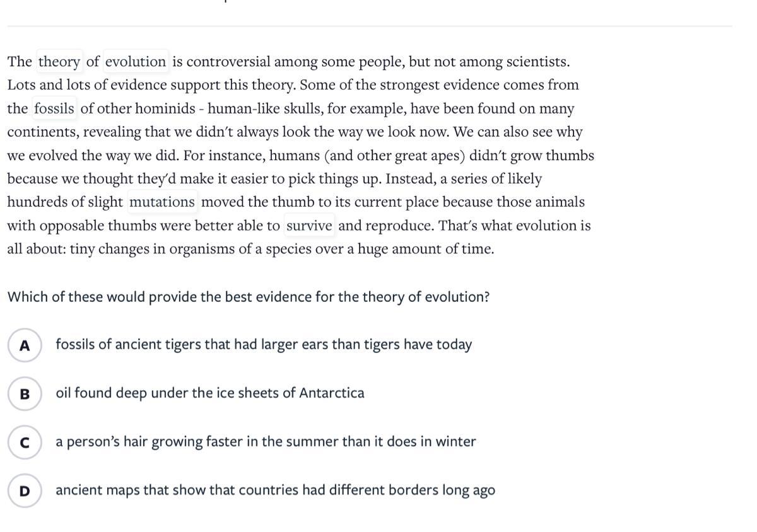Click the highlighted word 'evolution' in passage
This screenshot has height=532, width=757.
136,62
